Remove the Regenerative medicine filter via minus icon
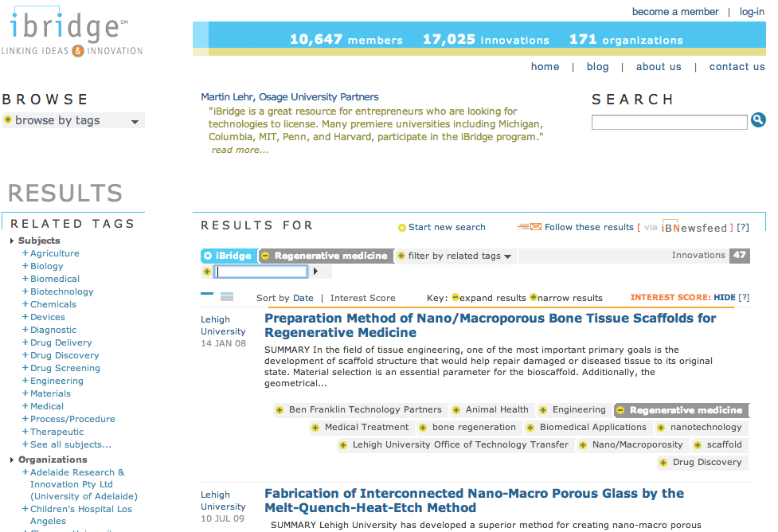The height and width of the screenshot is (532, 778). [x=265, y=256]
